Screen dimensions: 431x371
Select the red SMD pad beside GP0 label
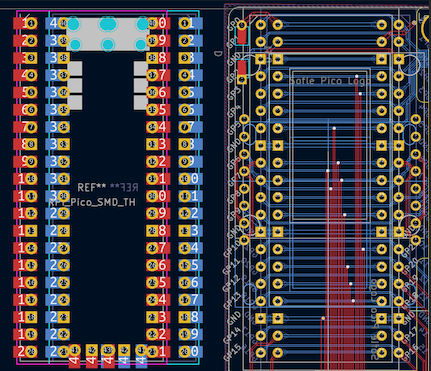[x=242, y=36]
